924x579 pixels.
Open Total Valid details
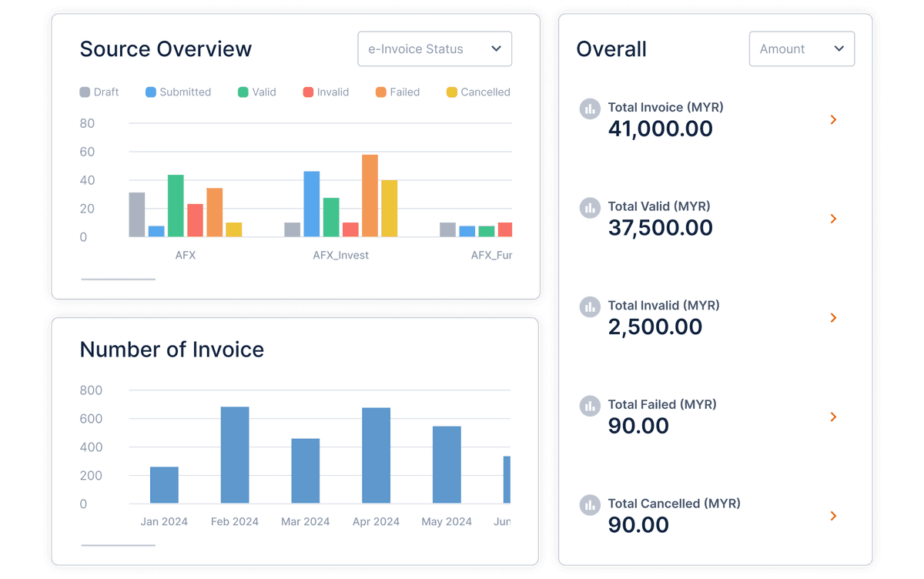tap(832, 218)
